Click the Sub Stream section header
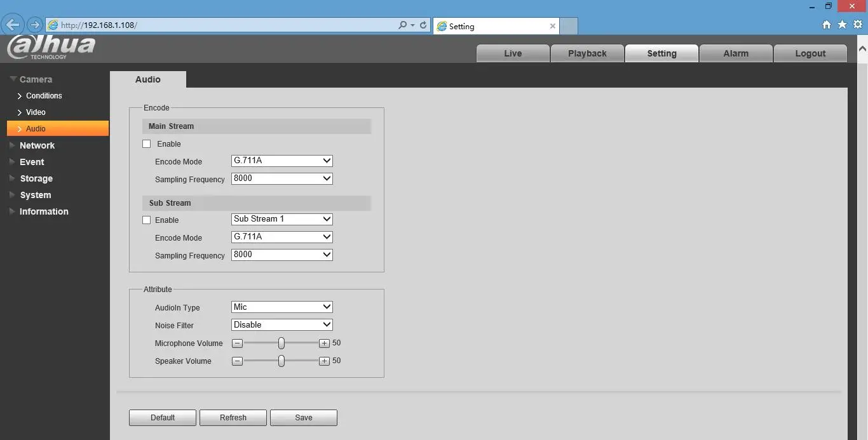868x440 pixels. 256,203
